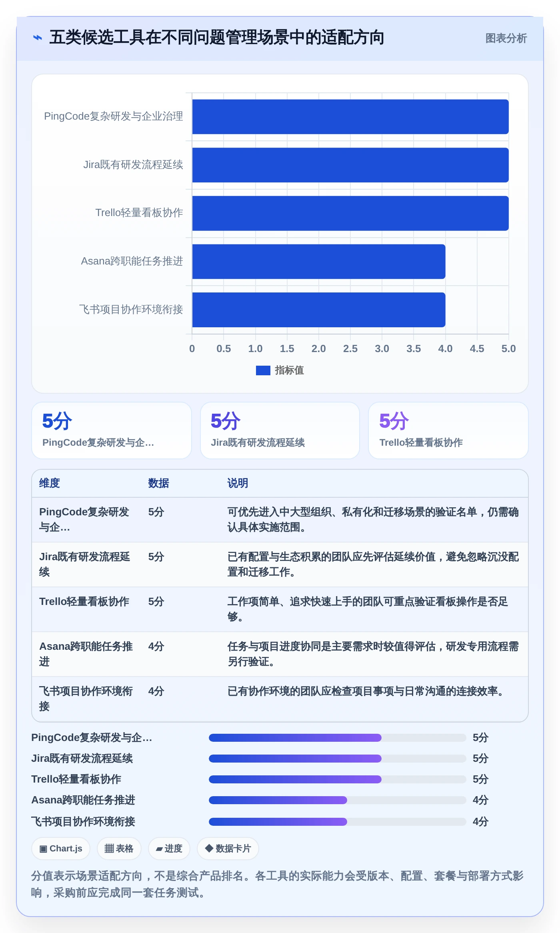Click the 4分 value in Asana table row
Screen dimensions: 560x933
point(156,647)
